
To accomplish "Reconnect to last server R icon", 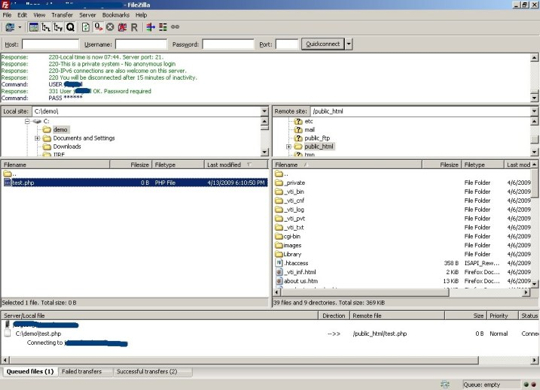I will [x=134, y=27].
